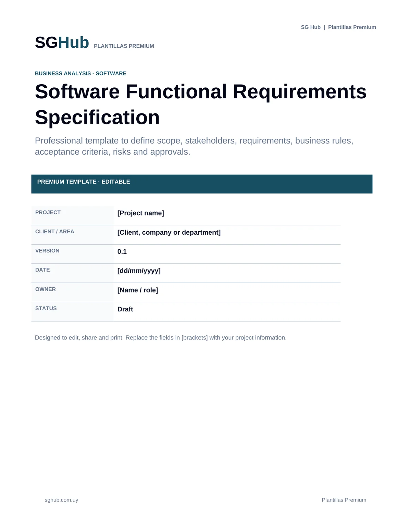Click the 'PLANTILLAS PREMIUM' label beside the logo
The width and height of the screenshot is (411, 532).
pyautogui.click(x=124, y=46)
